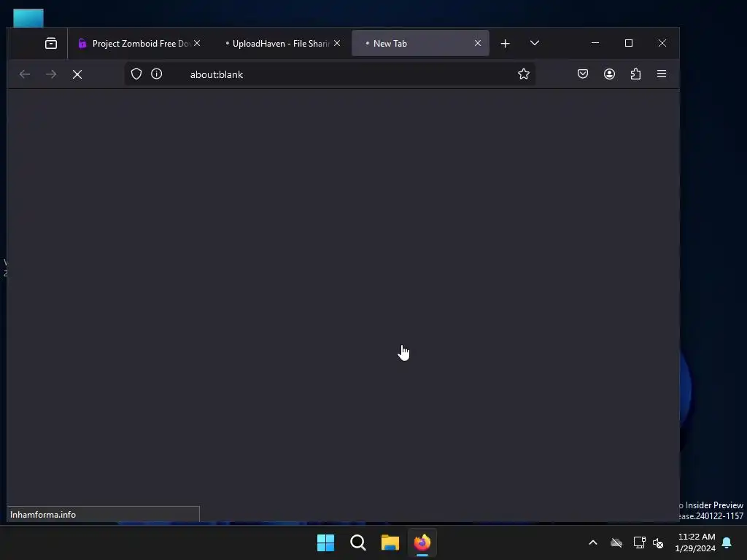747x560 pixels.
Task: Open network status tray icon
Action: (x=639, y=542)
